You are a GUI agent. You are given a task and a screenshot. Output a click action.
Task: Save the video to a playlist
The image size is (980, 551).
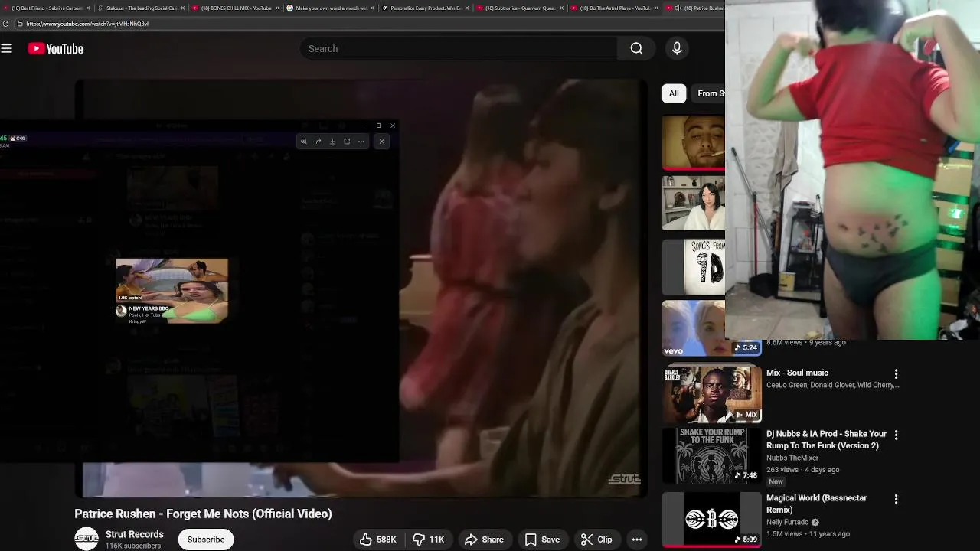click(x=542, y=540)
